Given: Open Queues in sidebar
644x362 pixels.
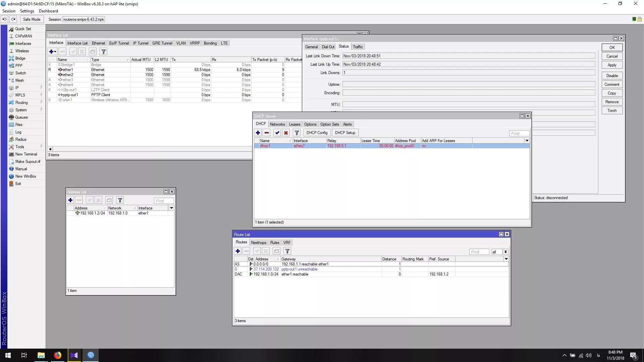Looking at the screenshot, I should [x=21, y=117].
